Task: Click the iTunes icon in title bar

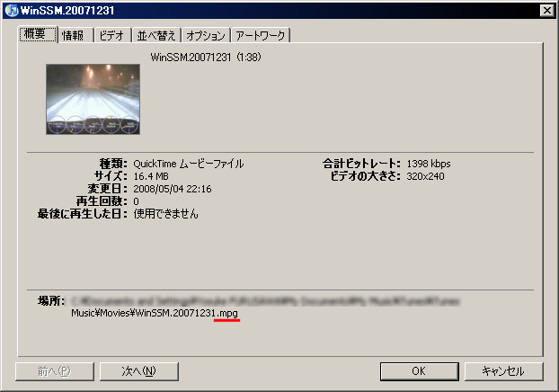Action: 11,9
